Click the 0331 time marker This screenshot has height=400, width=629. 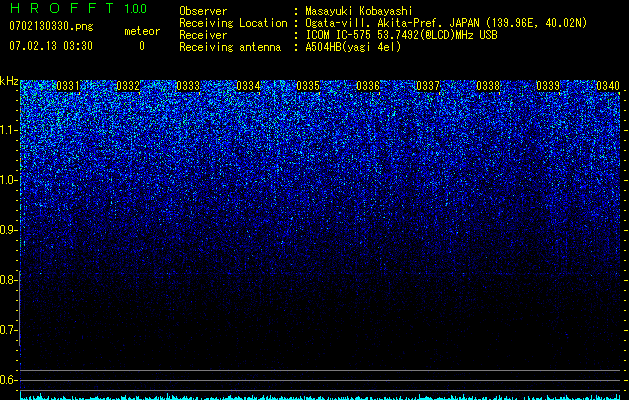pos(68,86)
